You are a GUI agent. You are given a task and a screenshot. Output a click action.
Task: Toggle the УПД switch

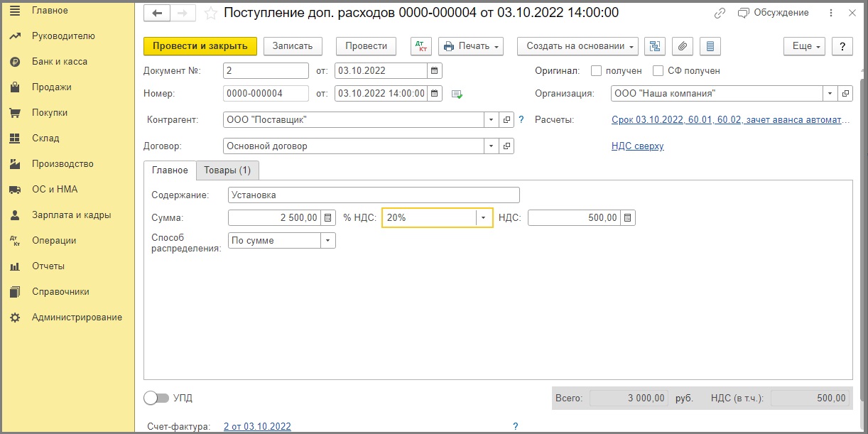click(x=156, y=398)
